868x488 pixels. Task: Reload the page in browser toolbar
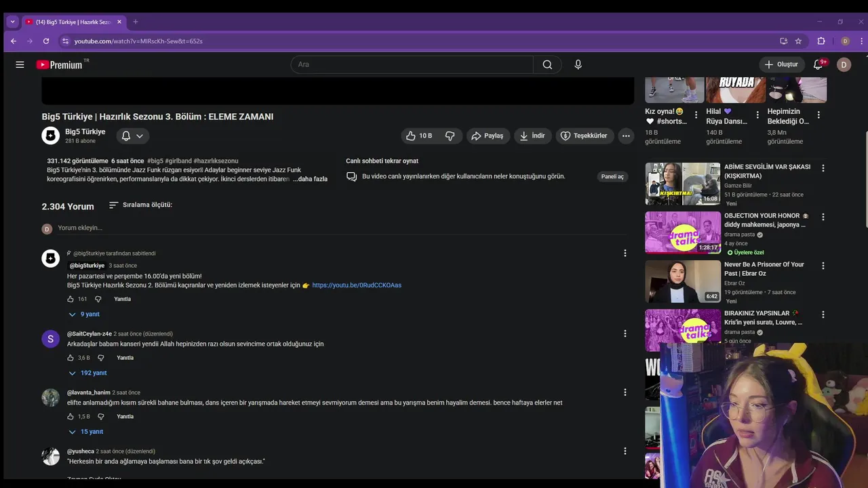46,41
